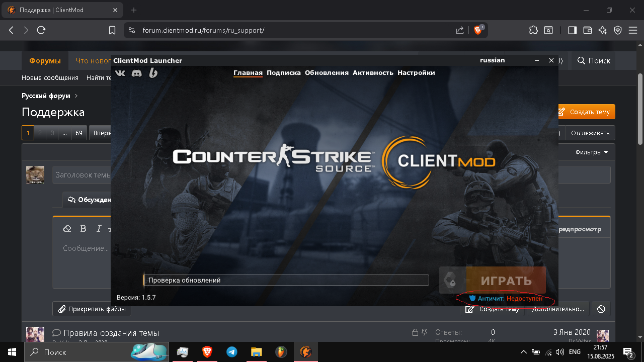This screenshot has height=362, width=644.
Task: Go back in browser history
Action: (x=11, y=30)
